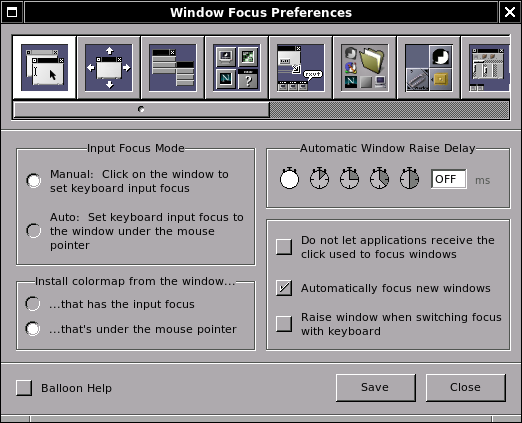The height and width of the screenshot is (423, 522).
Task: Select the half-filled stopwatch delay
Action: (x=409, y=178)
